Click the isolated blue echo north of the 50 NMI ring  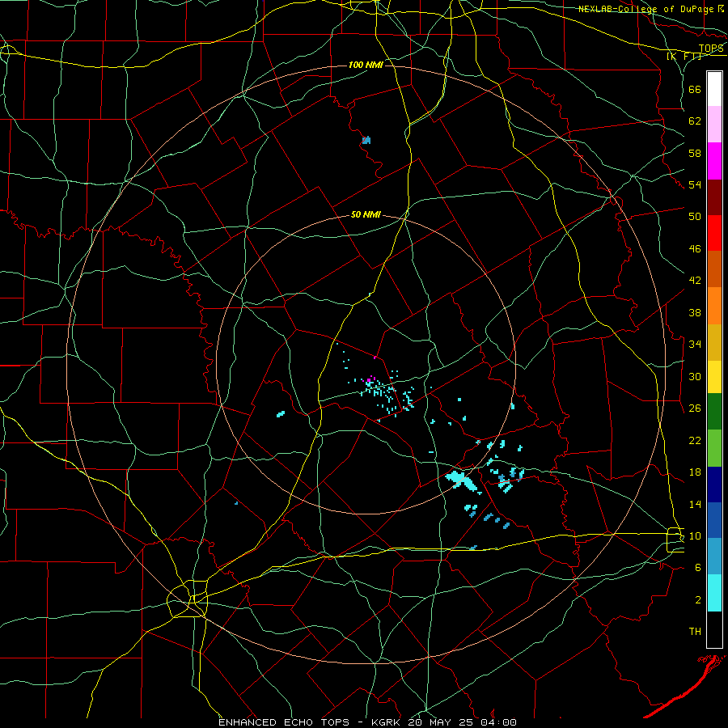[366, 140]
